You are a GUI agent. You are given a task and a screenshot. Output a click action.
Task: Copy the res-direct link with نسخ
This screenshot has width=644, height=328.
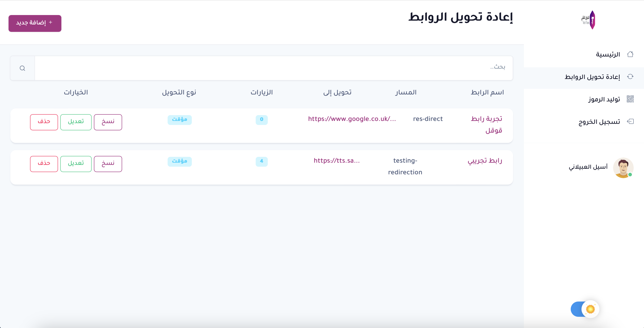tap(108, 122)
